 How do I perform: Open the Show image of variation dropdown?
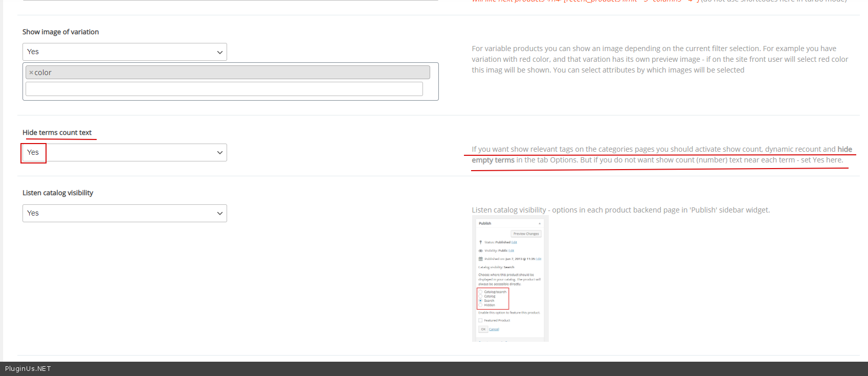pyautogui.click(x=125, y=52)
